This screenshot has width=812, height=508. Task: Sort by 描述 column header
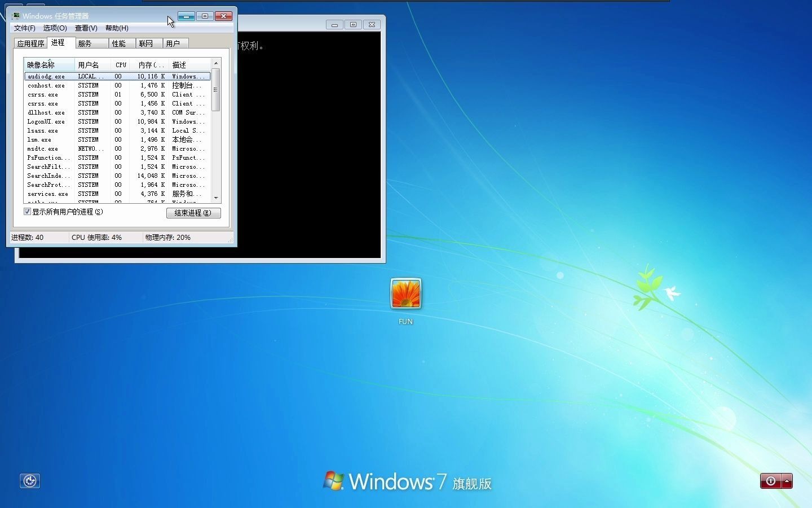click(x=189, y=65)
